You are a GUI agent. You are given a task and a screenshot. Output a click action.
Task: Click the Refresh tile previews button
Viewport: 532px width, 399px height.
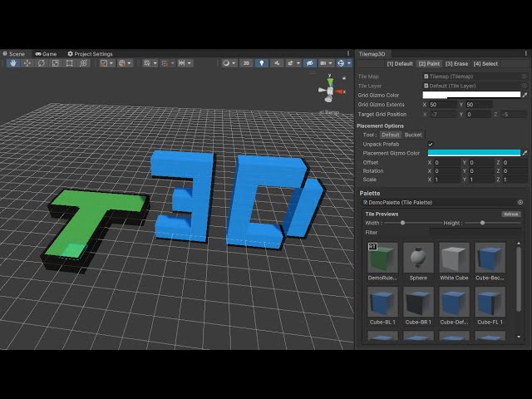[x=511, y=214]
